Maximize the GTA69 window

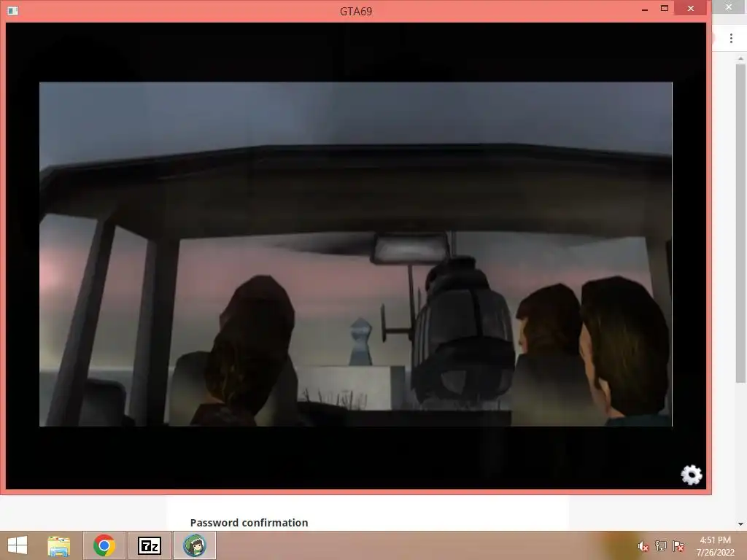point(664,9)
